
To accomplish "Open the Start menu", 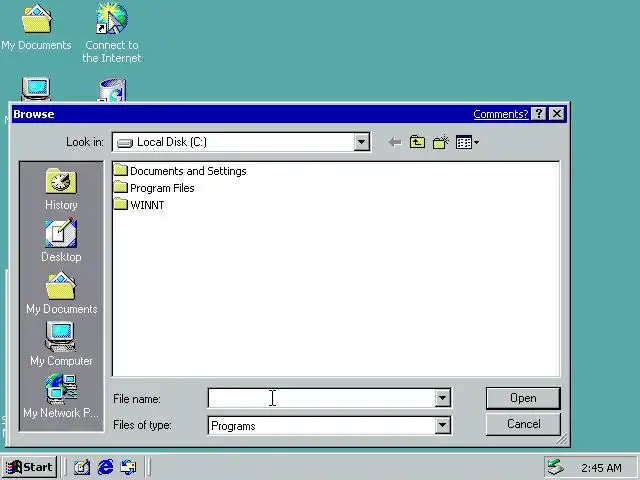I will 29,467.
